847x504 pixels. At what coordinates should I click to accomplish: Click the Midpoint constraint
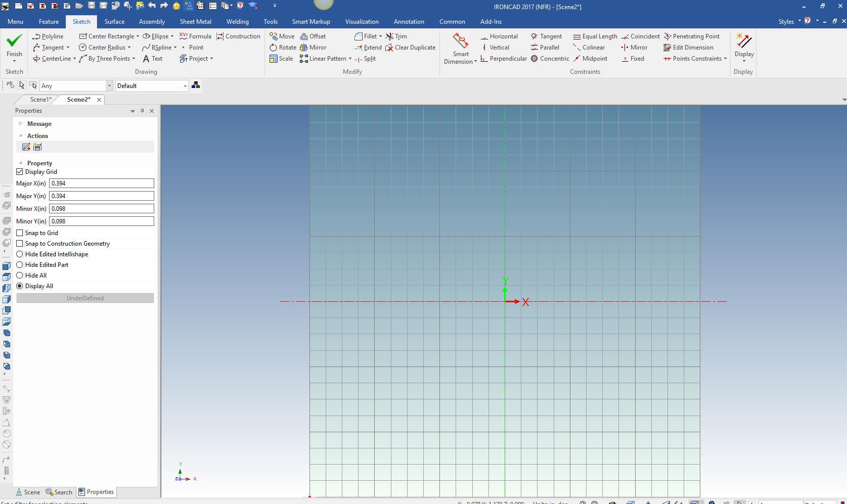coord(590,59)
